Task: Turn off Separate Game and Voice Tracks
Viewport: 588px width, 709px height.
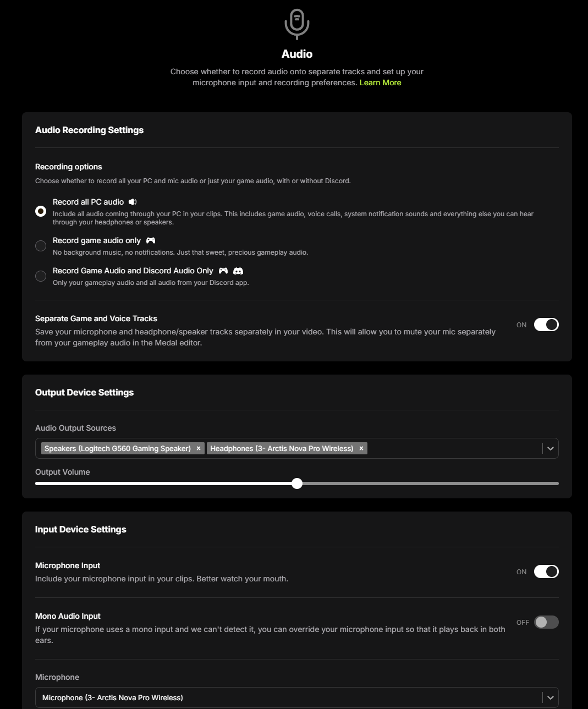Action: 546,325
